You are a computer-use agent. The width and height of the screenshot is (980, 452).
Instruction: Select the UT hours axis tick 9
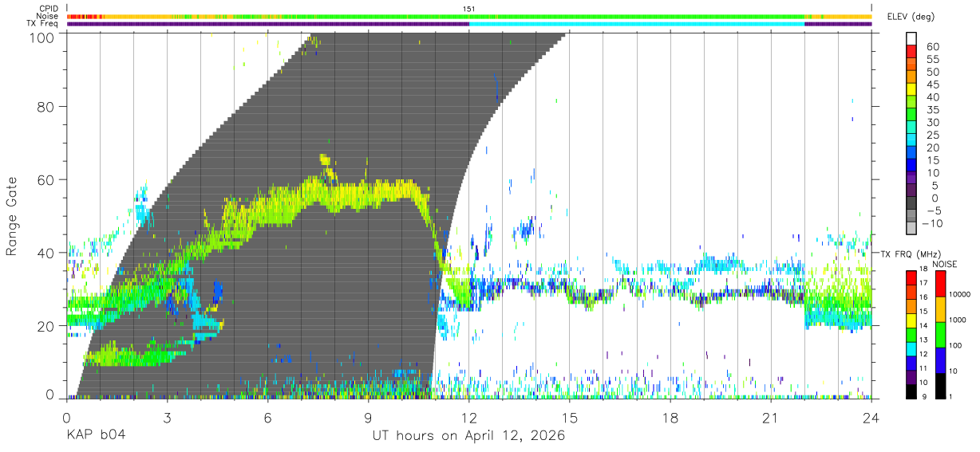pyautogui.click(x=368, y=418)
